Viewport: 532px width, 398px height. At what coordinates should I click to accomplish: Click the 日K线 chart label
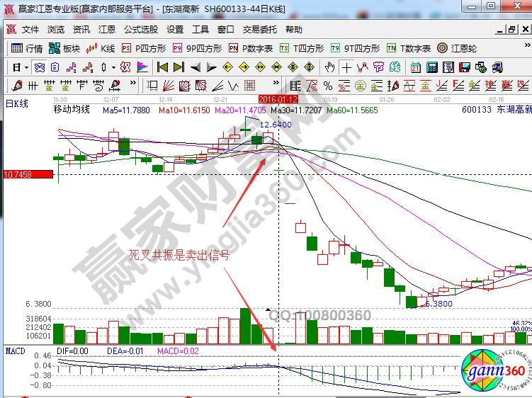click(16, 103)
